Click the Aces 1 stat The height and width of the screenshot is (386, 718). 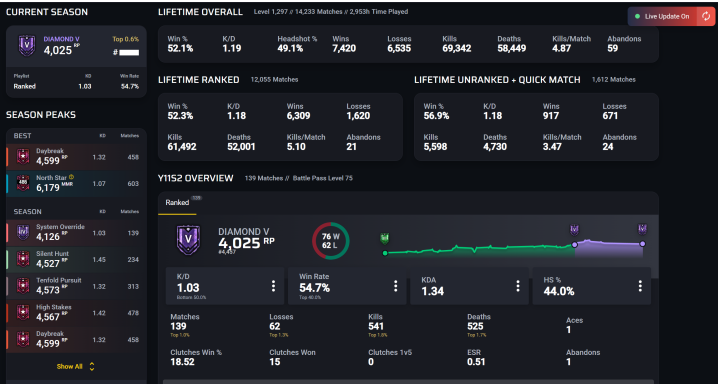tap(574, 325)
